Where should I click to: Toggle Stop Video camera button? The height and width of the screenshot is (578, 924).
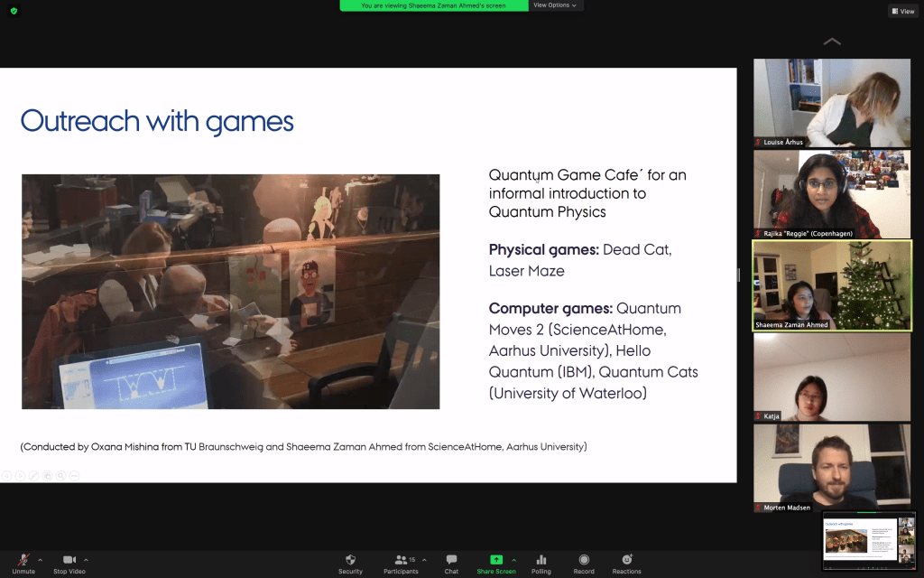coord(69,560)
